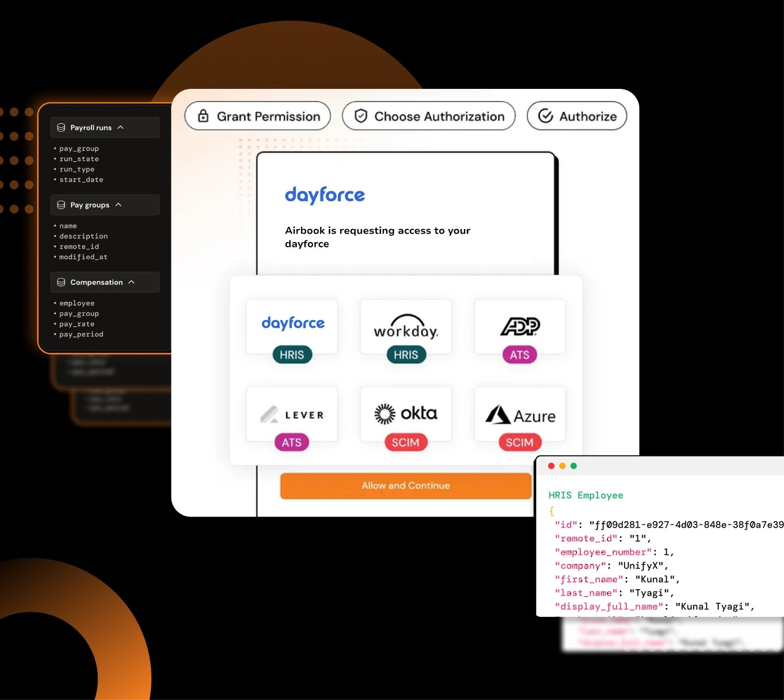The image size is (784, 700).
Task: Click HRIS tag under dayforce
Action: tap(292, 355)
